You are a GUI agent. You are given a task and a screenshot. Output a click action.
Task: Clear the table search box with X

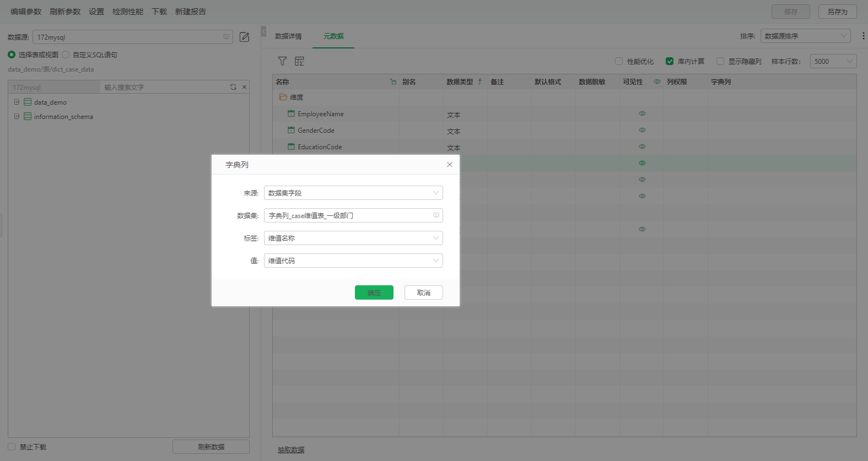pyautogui.click(x=244, y=87)
